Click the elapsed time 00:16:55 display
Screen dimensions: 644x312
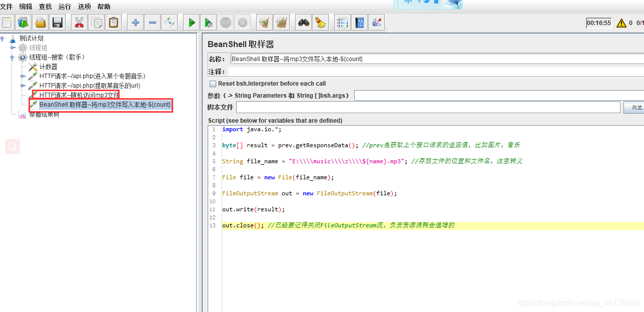599,23
